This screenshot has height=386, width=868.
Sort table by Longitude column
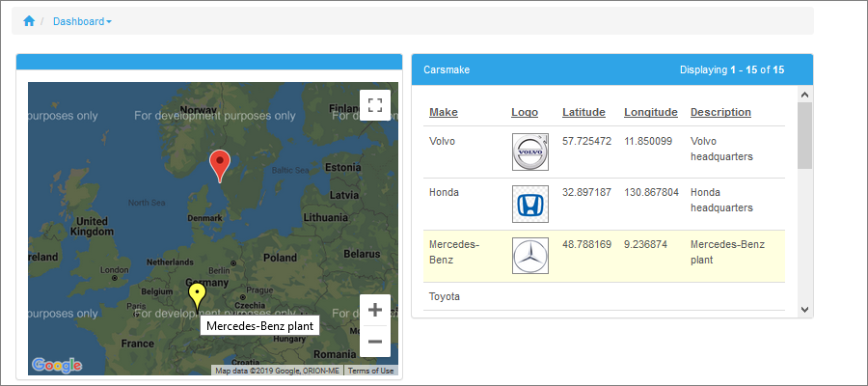coord(651,112)
